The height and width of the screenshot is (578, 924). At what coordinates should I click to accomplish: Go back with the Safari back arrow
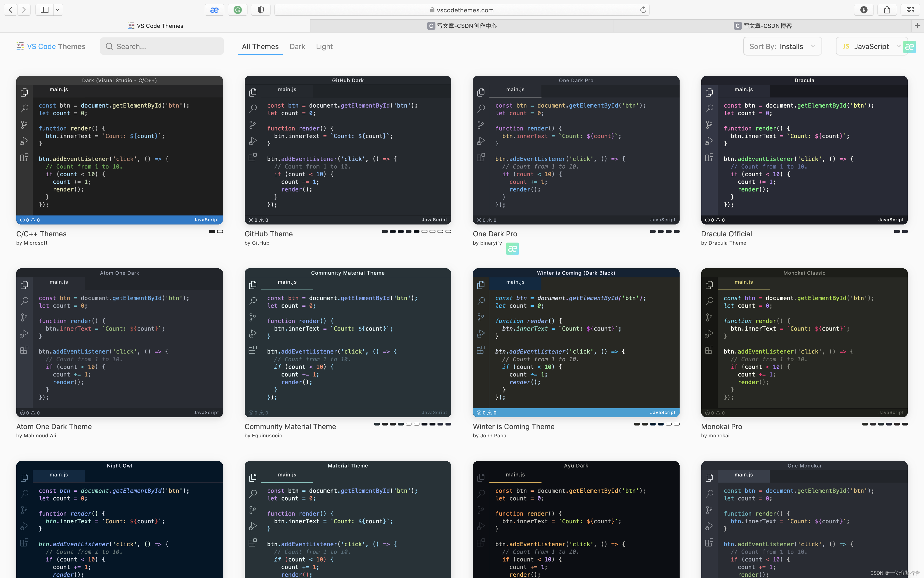pyautogui.click(x=11, y=10)
